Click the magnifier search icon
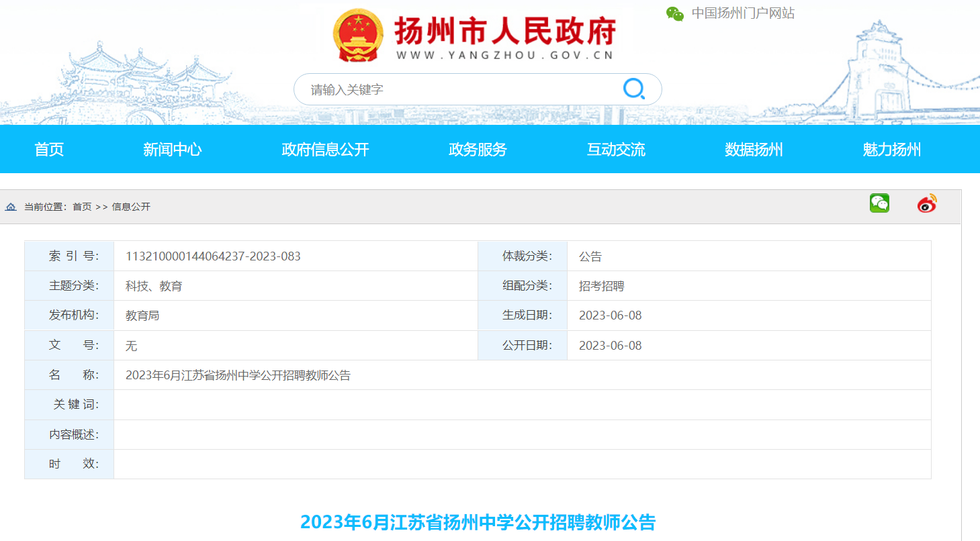Viewport: 980px width, 541px height. (x=633, y=89)
